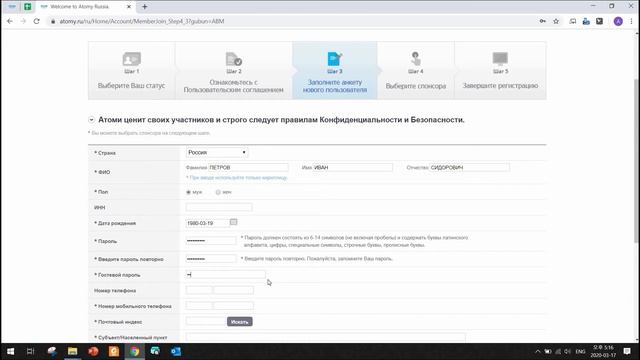Switch to the green pinned tab

coord(27,7)
